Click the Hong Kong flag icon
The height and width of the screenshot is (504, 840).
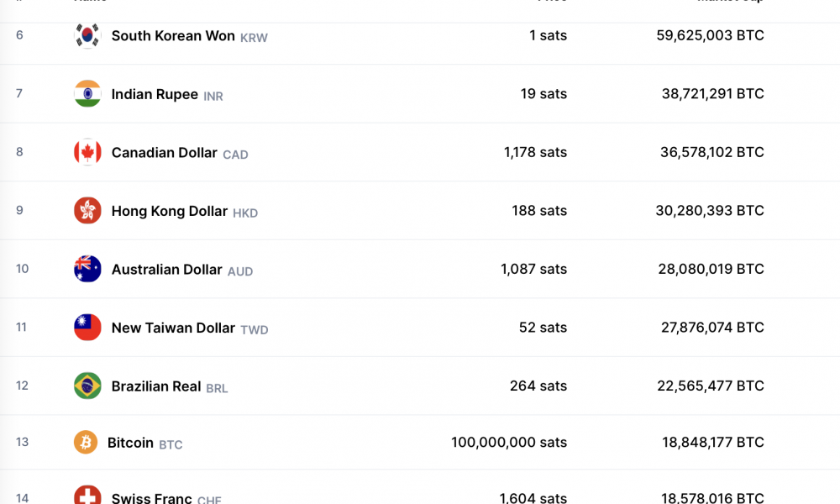coord(87,211)
